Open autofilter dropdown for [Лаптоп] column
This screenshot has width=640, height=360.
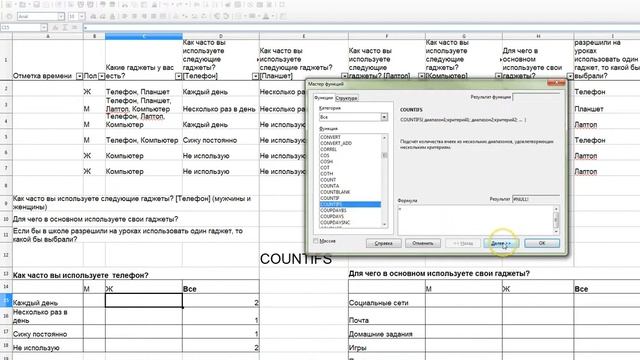422,76
